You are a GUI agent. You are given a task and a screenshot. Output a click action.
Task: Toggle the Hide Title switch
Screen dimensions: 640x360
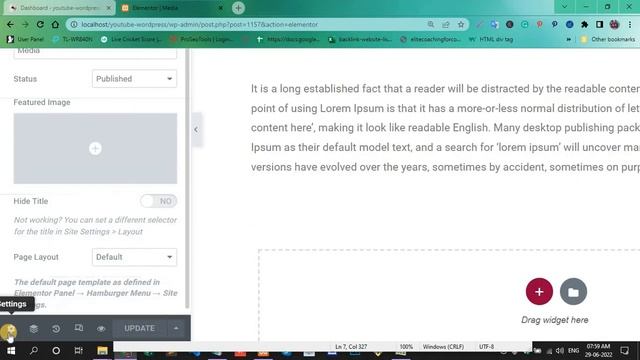pos(158,201)
